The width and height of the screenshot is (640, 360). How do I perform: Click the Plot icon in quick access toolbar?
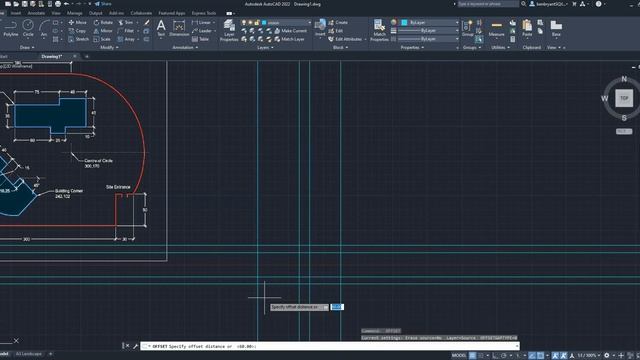pos(58,4)
